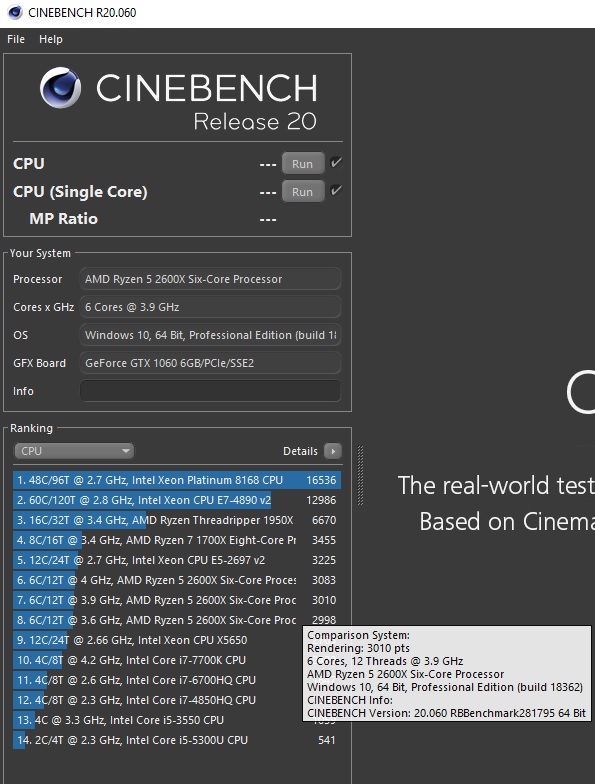Click the score 541 in the ranking

(326, 740)
